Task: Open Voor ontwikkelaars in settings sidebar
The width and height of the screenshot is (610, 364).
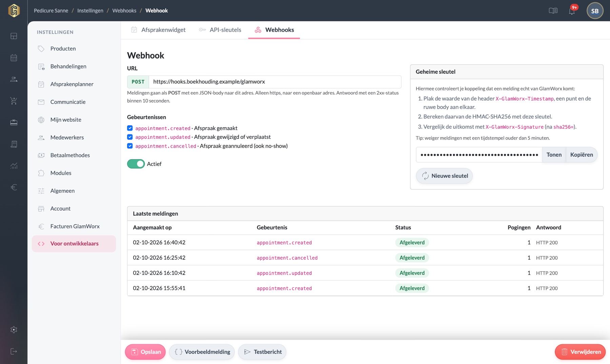Action: (x=74, y=244)
